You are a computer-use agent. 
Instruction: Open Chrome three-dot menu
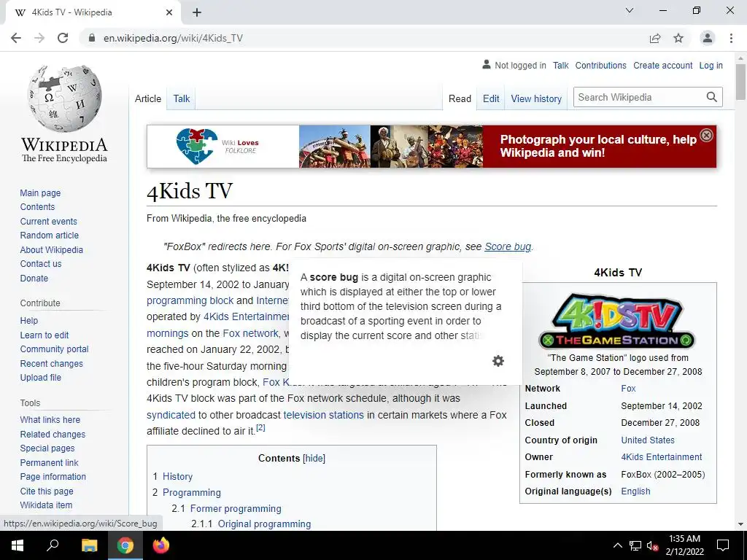(x=731, y=38)
